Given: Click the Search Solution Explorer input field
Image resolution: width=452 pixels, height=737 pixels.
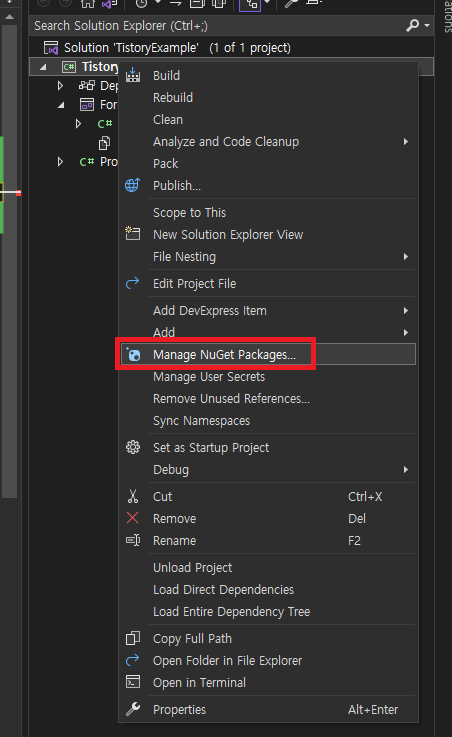Looking at the screenshot, I should click(217, 25).
